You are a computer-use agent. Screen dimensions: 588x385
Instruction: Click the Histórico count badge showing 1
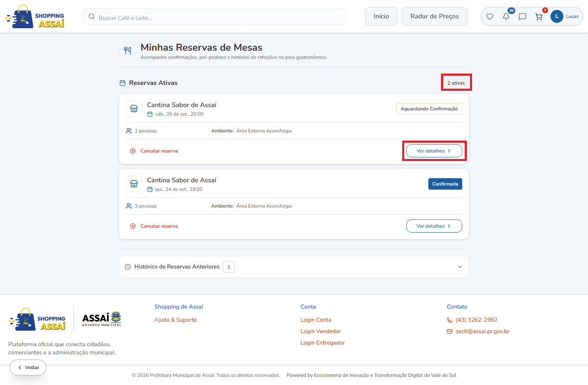[x=229, y=267]
